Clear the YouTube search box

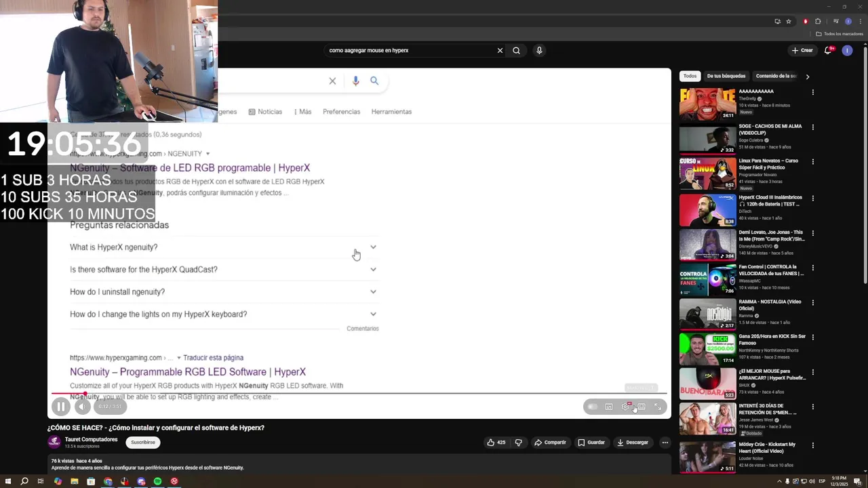tap(500, 50)
